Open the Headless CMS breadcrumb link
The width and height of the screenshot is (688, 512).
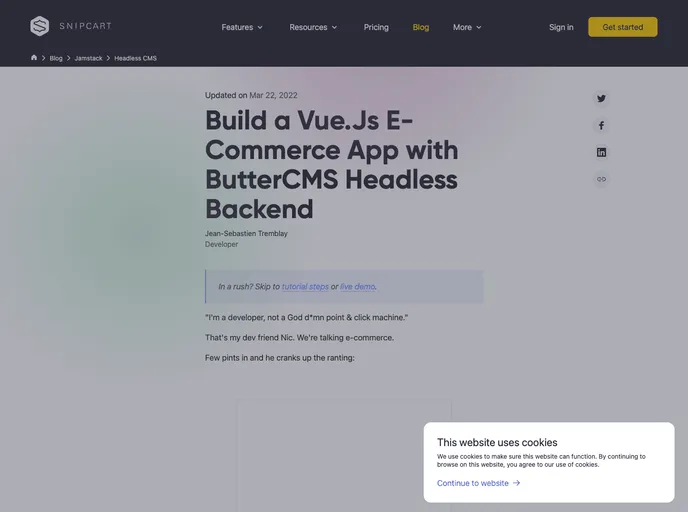(135, 58)
